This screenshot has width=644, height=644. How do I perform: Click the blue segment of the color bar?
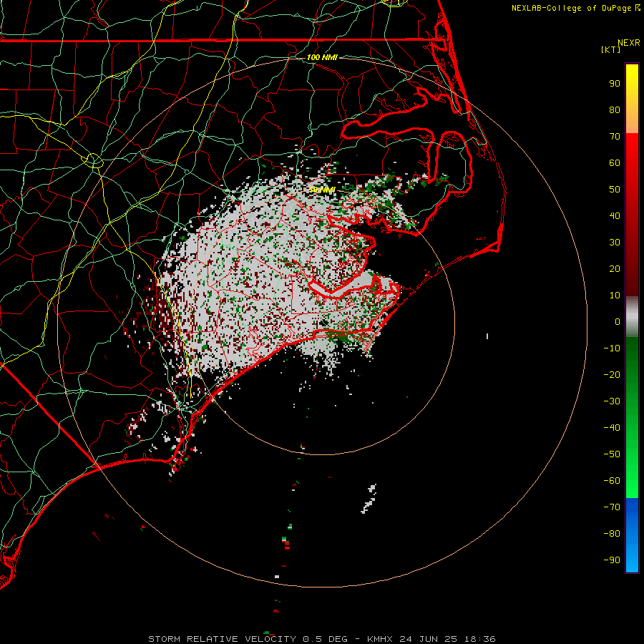tap(632, 535)
